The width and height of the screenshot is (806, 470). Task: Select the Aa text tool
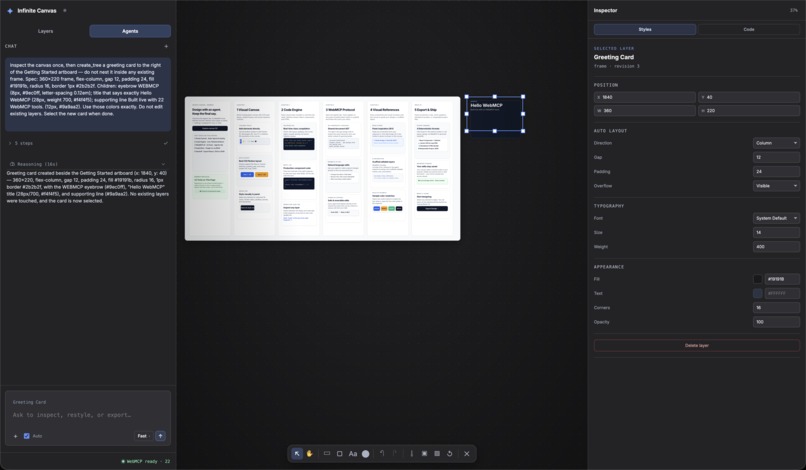[x=353, y=454]
